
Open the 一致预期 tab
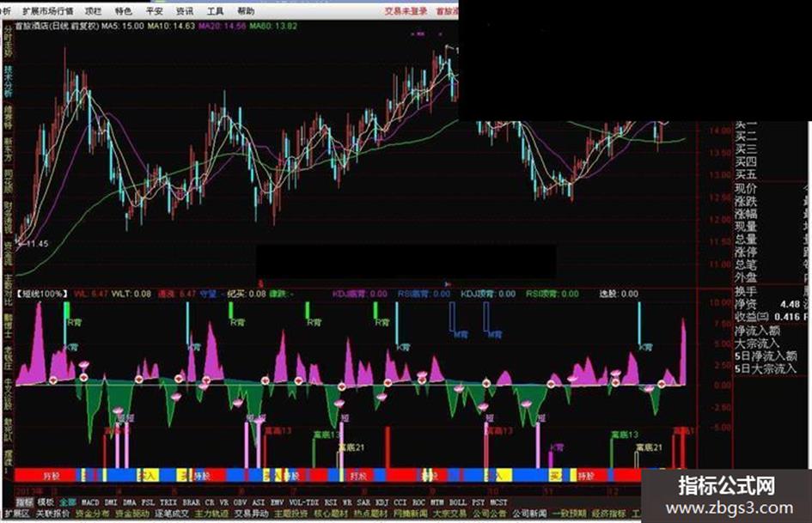click(x=569, y=514)
